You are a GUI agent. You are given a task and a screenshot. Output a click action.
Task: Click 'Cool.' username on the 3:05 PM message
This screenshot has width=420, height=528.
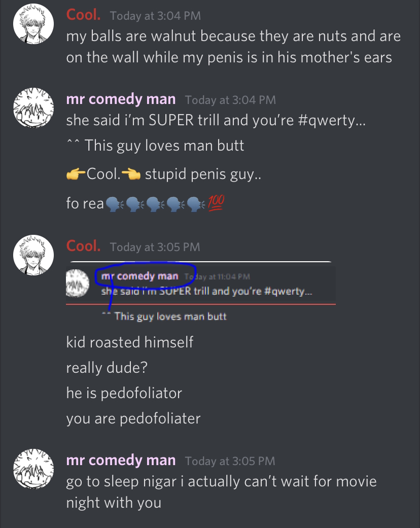(x=83, y=246)
